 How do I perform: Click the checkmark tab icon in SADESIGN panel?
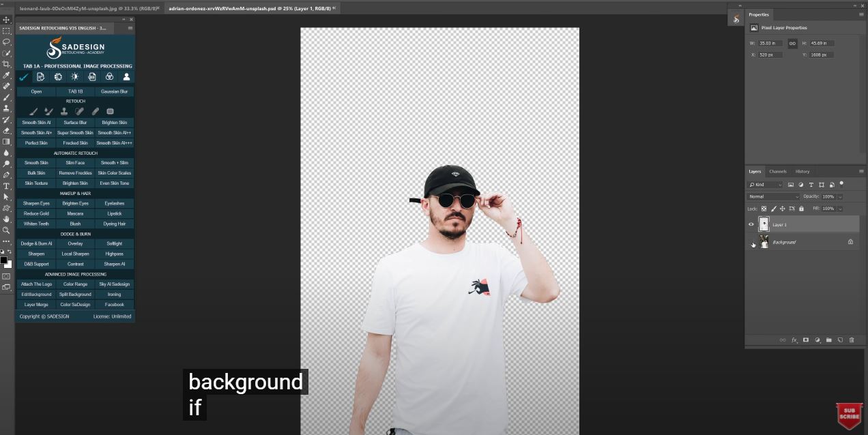coord(24,77)
